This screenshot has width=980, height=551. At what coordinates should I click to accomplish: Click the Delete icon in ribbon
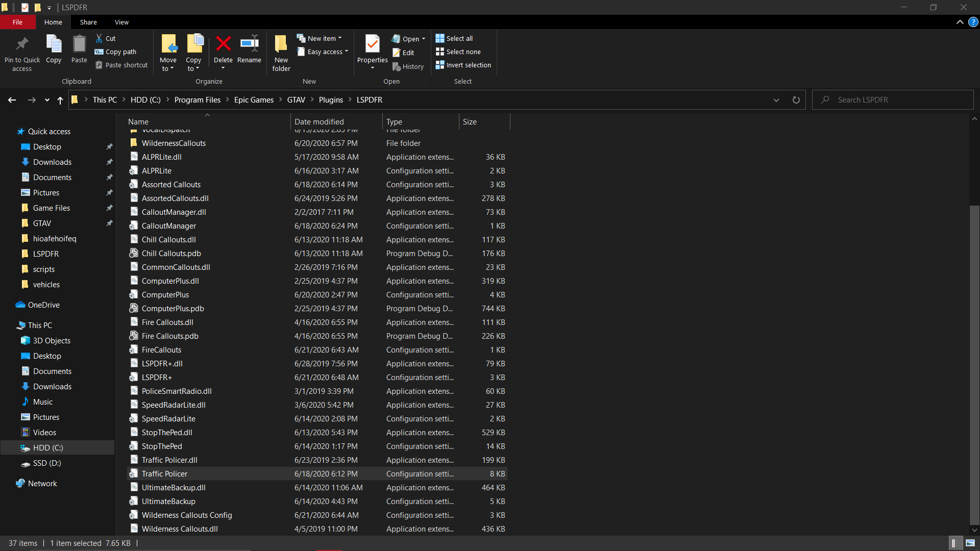point(223,45)
